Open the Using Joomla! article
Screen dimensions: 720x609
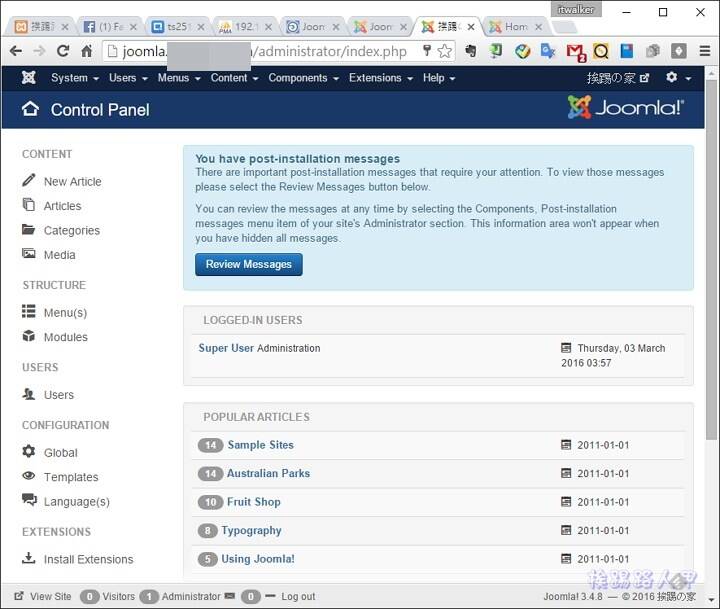click(258, 558)
